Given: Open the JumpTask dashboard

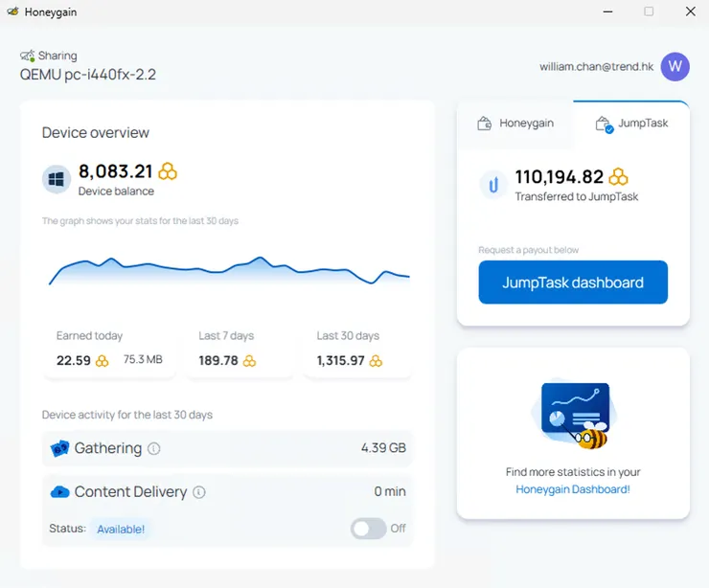Looking at the screenshot, I should [x=573, y=282].
